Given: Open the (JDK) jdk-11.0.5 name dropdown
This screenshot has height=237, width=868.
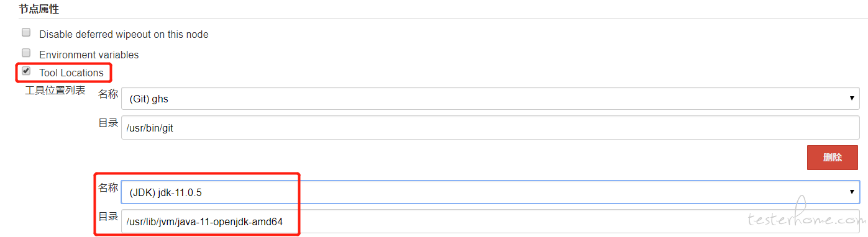Looking at the screenshot, I should (490, 192).
